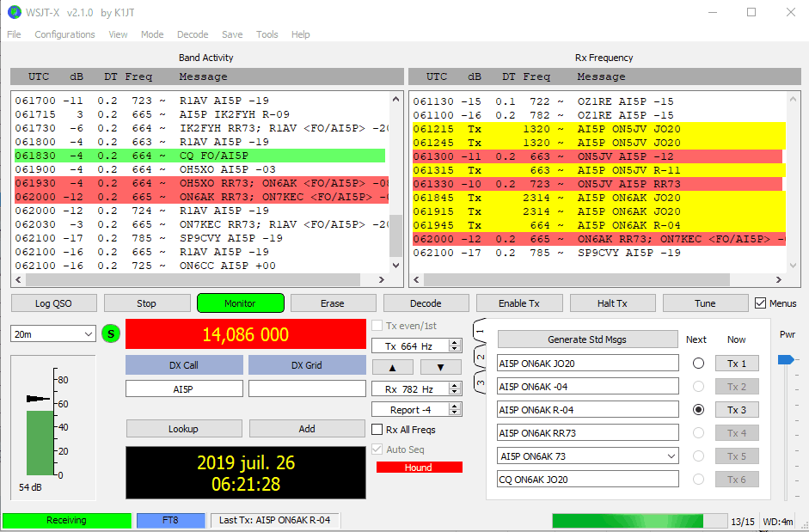
Task: Click the Halt Tx button
Action: 612,303
